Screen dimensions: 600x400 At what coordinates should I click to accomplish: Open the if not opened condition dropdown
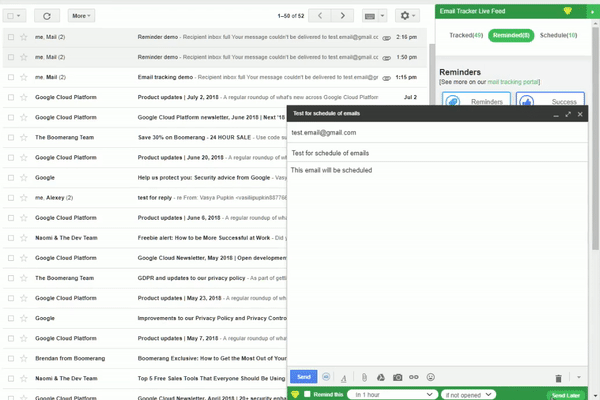pyautogui.click(x=468, y=394)
